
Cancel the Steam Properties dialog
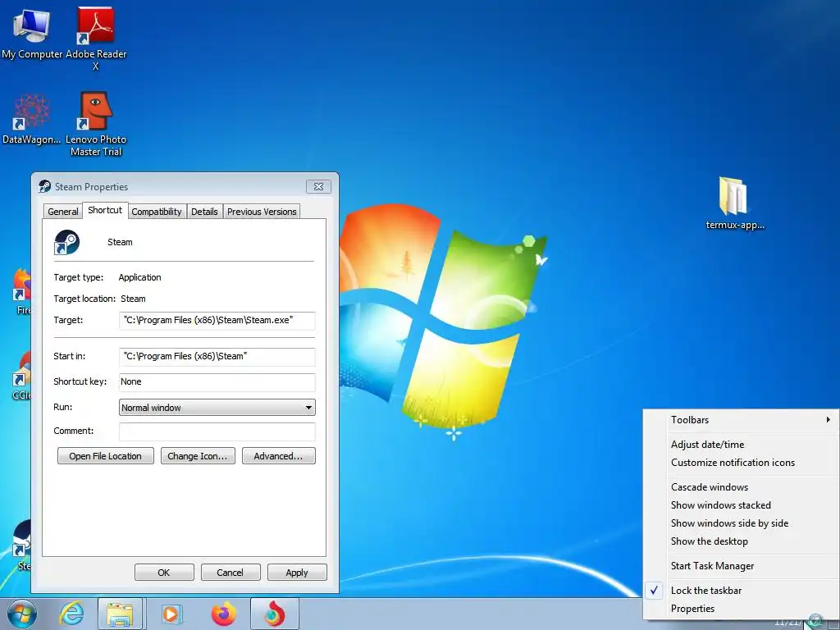[231, 572]
